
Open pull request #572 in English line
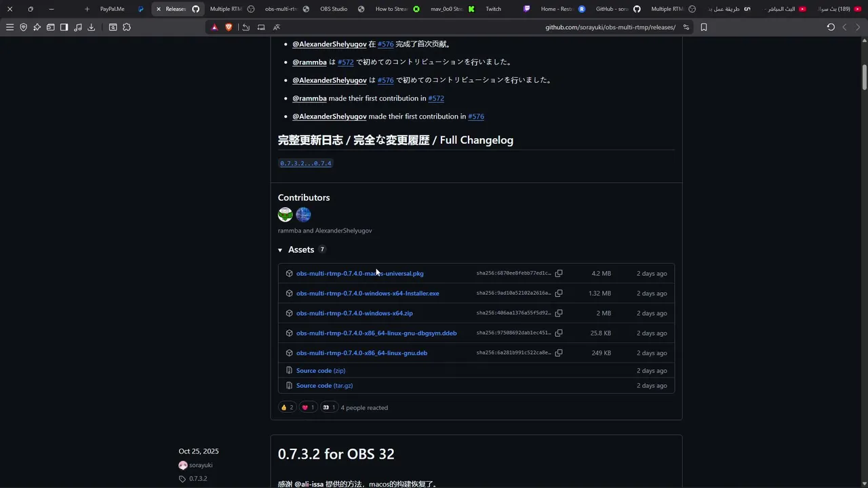pyautogui.click(x=436, y=98)
